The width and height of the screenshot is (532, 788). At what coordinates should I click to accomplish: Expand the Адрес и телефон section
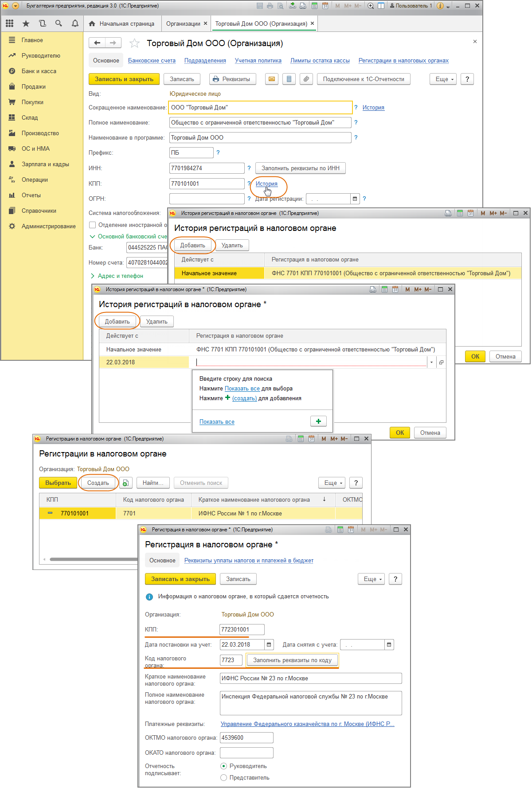tap(92, 276)
